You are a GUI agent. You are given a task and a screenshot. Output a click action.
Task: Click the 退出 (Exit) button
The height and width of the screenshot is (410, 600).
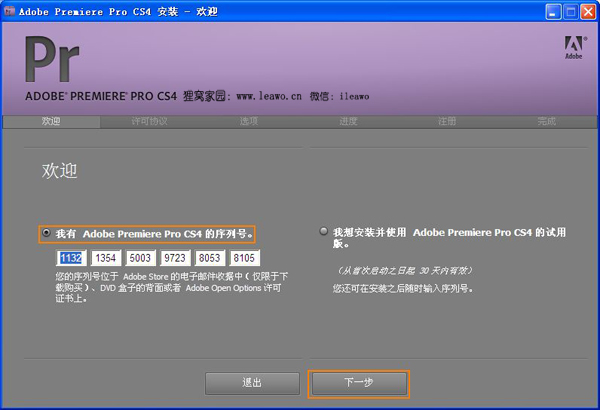coord(252,383)
